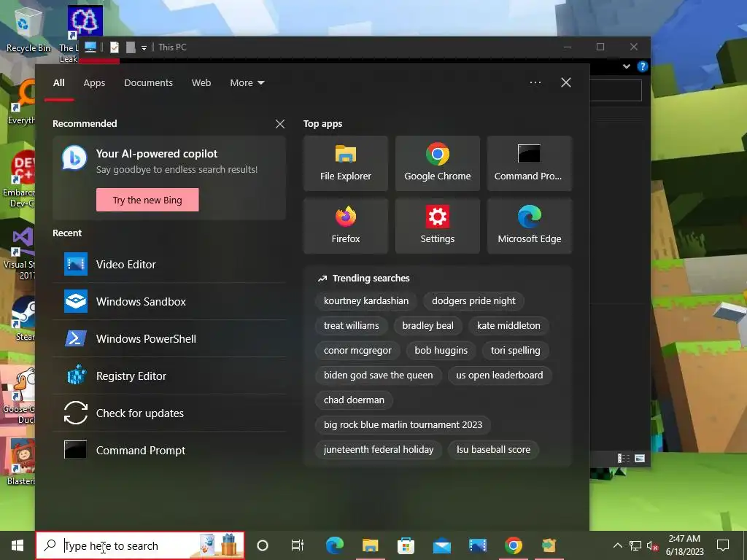The image size is (747, 560).
Task: Open Registry Editor from Recent list
Action: pos(169,376)
